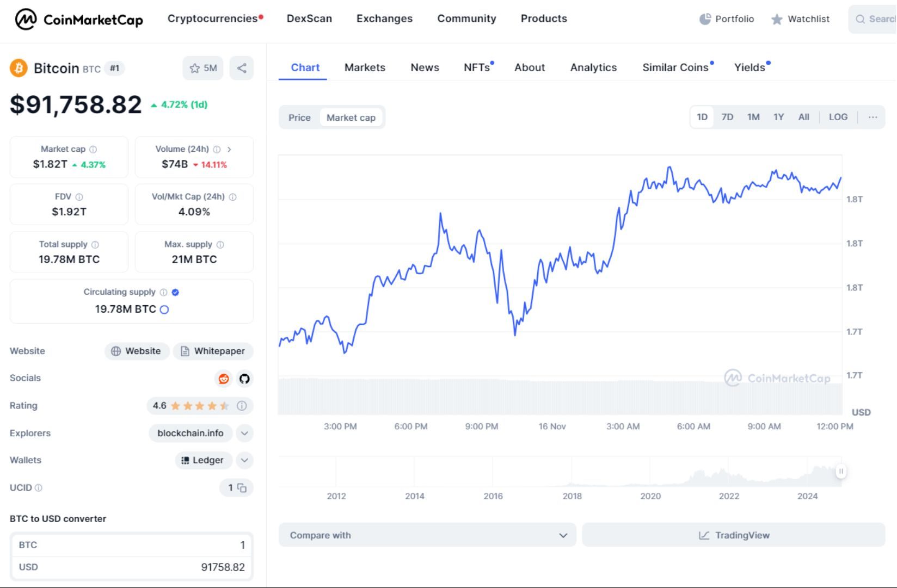The width and height of the screenshot is (897, 588).
Task: Enable LOG scale on the chart
Action: coord(838,116)
